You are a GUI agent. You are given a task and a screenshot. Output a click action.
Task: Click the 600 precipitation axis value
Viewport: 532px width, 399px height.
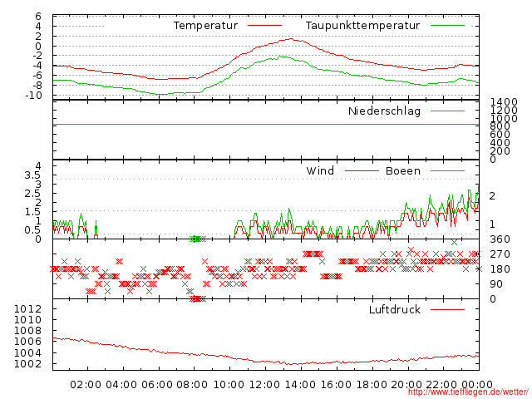click(x=500, y=135)
